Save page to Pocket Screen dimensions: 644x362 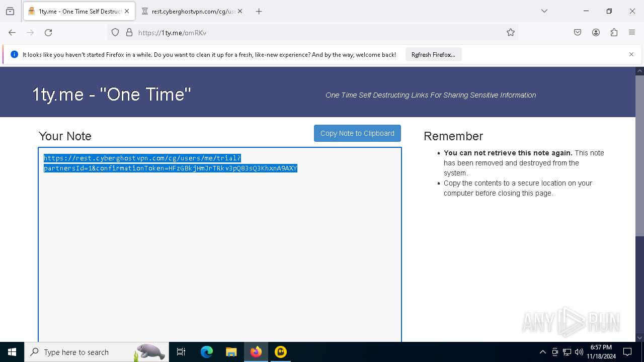(x=578, y=33)
